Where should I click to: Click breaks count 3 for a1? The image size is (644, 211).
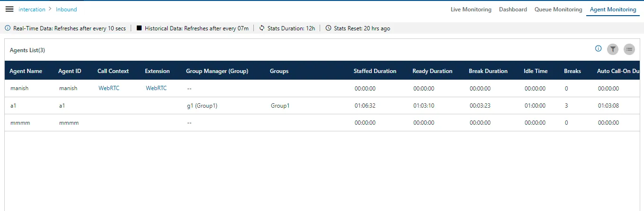coord(566,106)
